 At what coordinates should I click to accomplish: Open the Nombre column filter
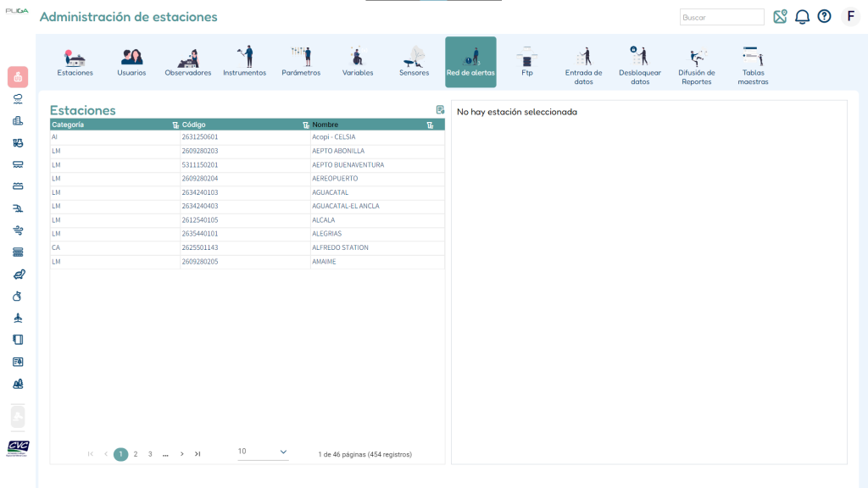point(430,125)
